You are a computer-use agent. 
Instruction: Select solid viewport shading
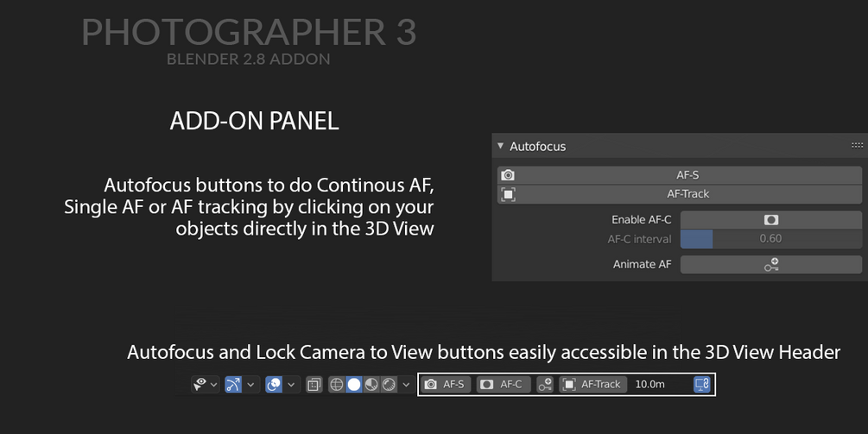354,384
